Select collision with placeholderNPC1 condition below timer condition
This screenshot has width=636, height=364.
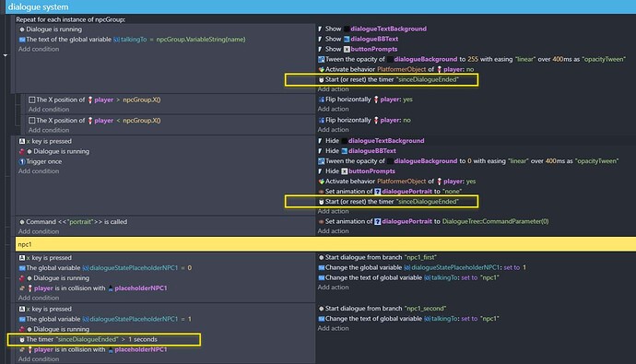click(x=93, y=349)
